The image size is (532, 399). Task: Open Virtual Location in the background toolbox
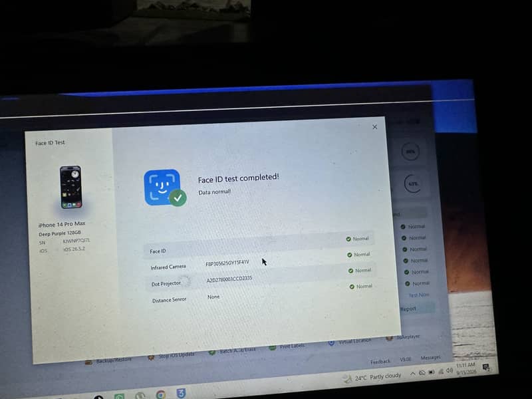point(350,342)
